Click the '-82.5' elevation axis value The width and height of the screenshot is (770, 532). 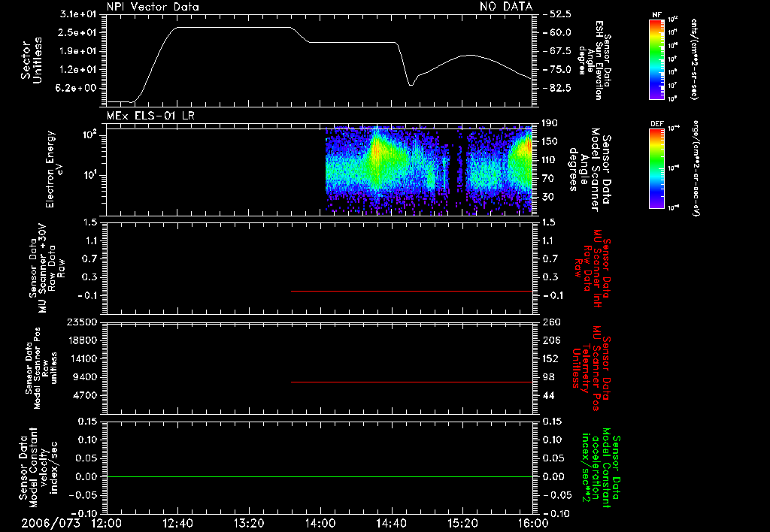click(558, 89)
